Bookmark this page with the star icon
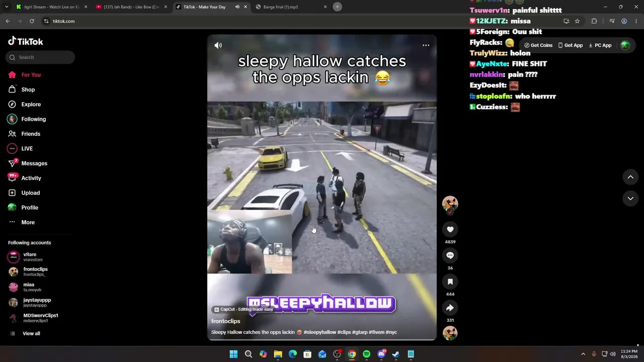 coord(577,21)
